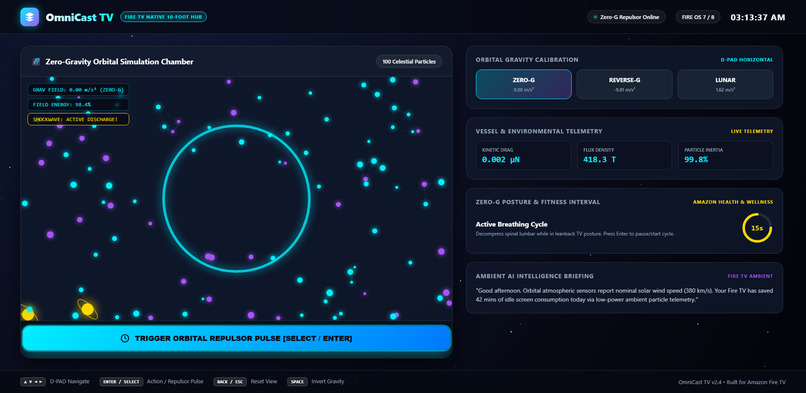
Task: Click the OmniCast TV stacked-layers logo icon
Action: (30, 17)
